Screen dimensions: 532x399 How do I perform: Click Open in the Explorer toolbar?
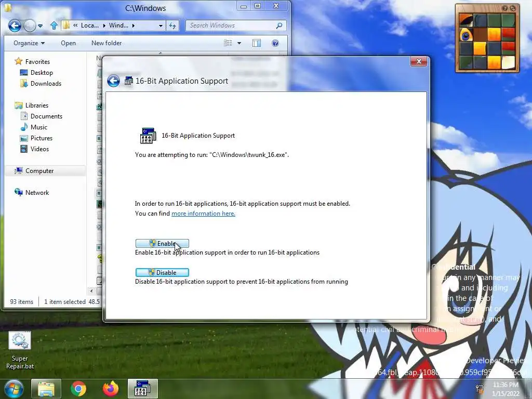(x=68, y=43)
